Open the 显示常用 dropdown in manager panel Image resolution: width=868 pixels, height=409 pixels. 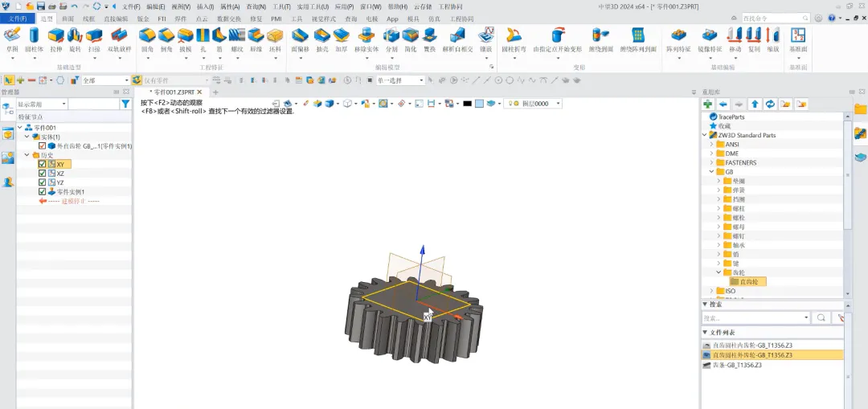click(63, 104)
